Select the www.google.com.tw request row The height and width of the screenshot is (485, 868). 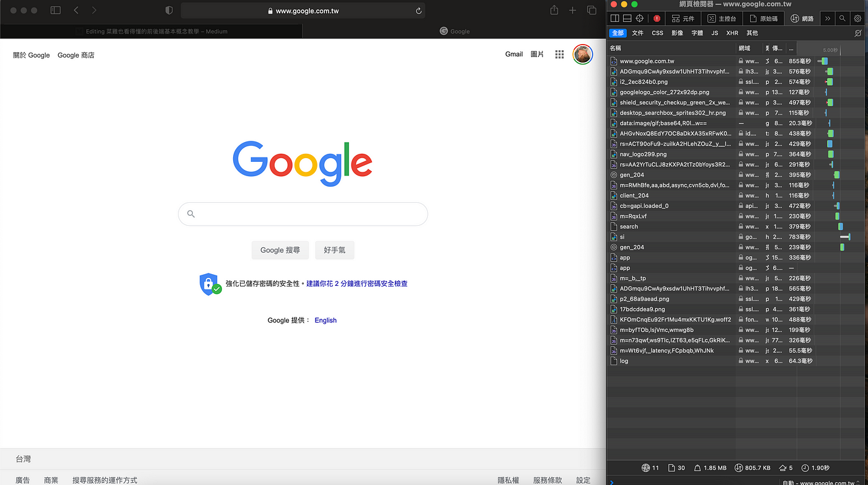point(737,61)
